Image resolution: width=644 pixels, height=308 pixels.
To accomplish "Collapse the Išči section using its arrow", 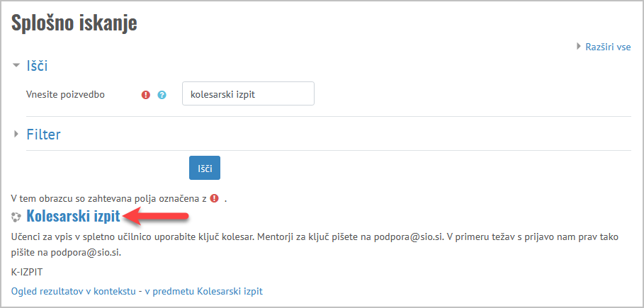I will click(x=16, y=65).
